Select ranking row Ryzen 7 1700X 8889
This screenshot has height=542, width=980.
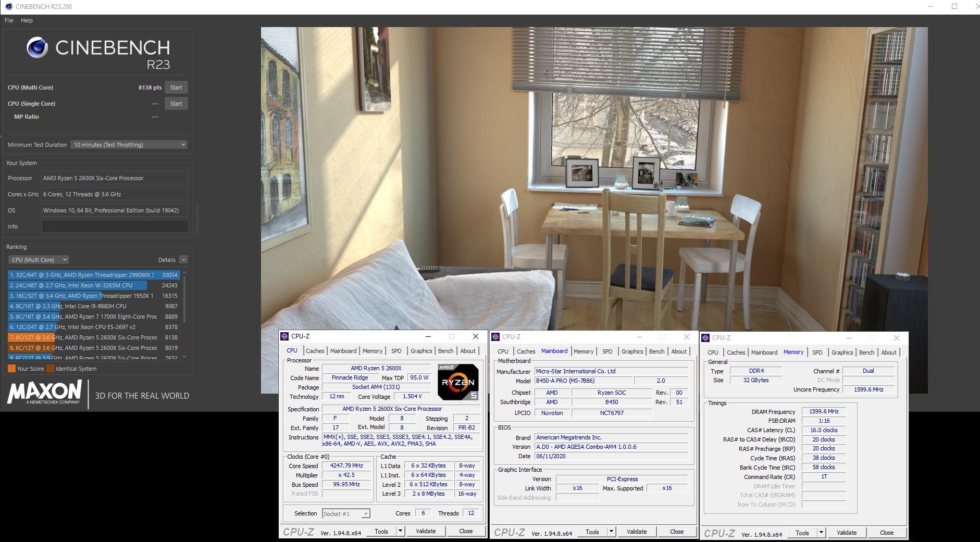pos(94,317)
